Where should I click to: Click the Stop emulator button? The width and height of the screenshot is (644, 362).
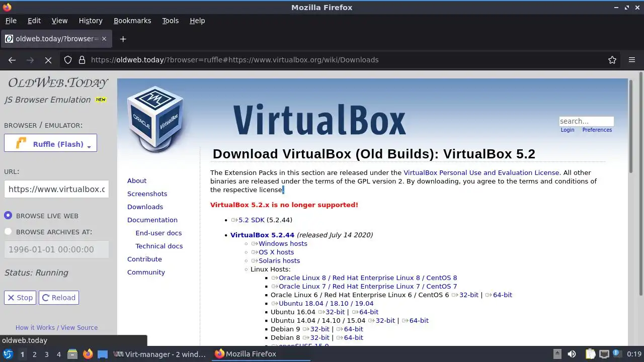pos(20,298)
